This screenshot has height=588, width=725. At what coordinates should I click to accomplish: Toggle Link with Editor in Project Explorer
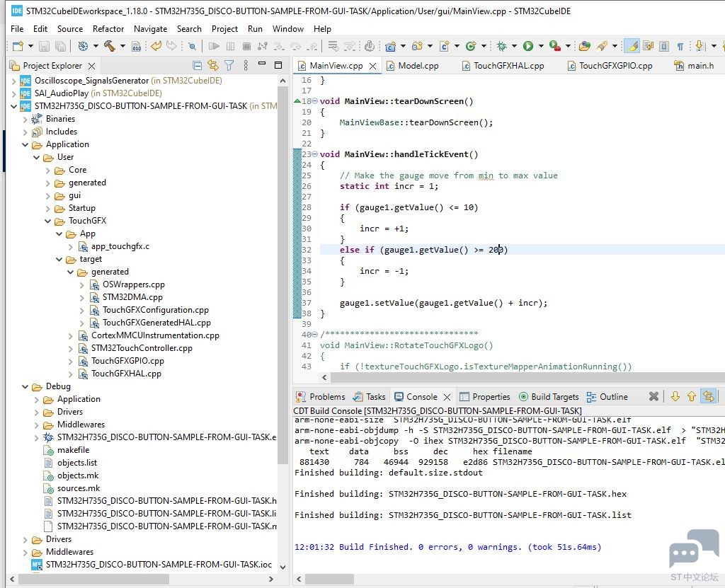[212, 65]
